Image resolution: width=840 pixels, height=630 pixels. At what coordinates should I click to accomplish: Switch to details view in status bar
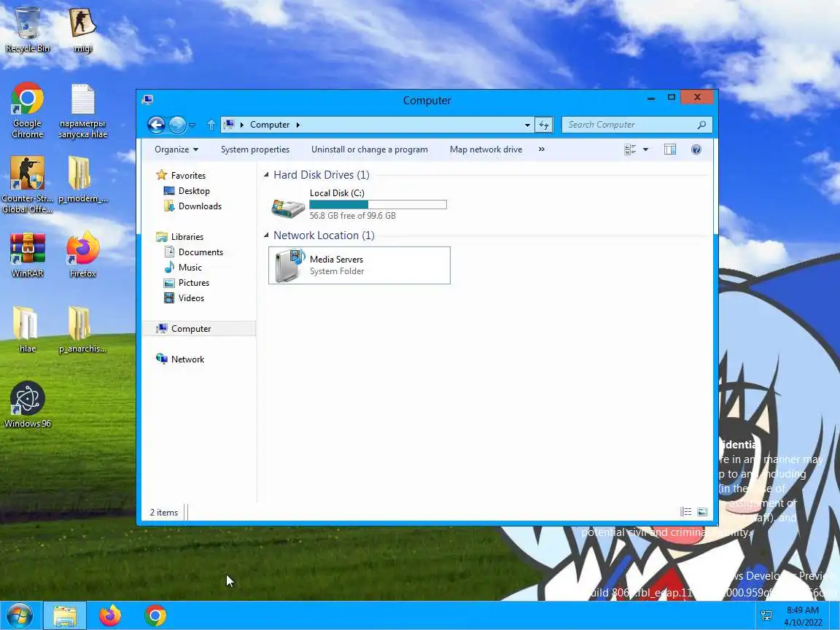pos(685,512)
